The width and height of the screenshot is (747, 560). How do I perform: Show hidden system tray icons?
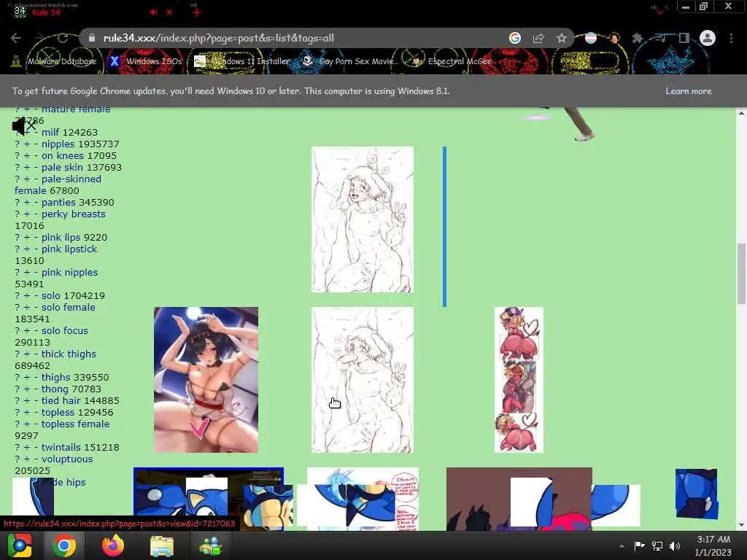pos(622,546)
